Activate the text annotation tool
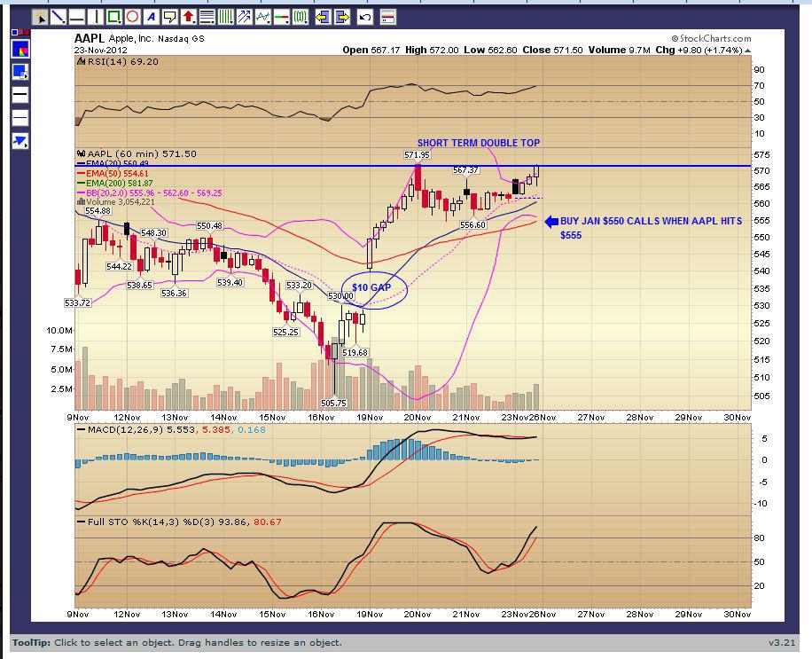Image resolution: width=812 pixels, height=659 pixels. pyautogui.click(x=152, y=18)
